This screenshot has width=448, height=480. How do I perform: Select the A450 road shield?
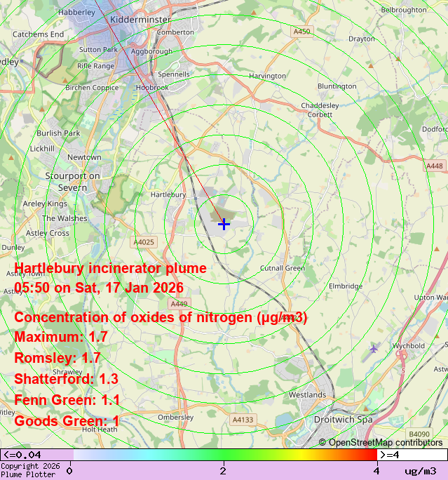click(x=301, y=32)
